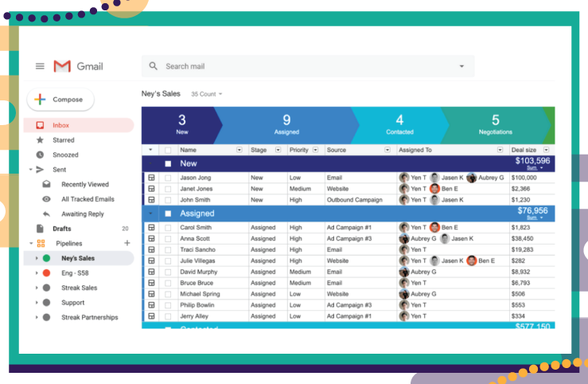
Task: Open Jerry Alley box icon
Action: (151, 316)
